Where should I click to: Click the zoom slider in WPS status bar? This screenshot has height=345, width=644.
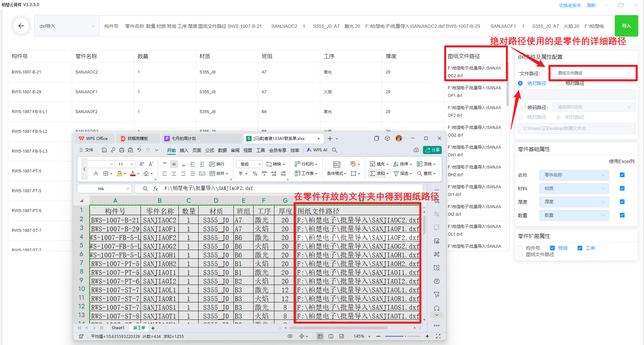[x=402, y=336]
